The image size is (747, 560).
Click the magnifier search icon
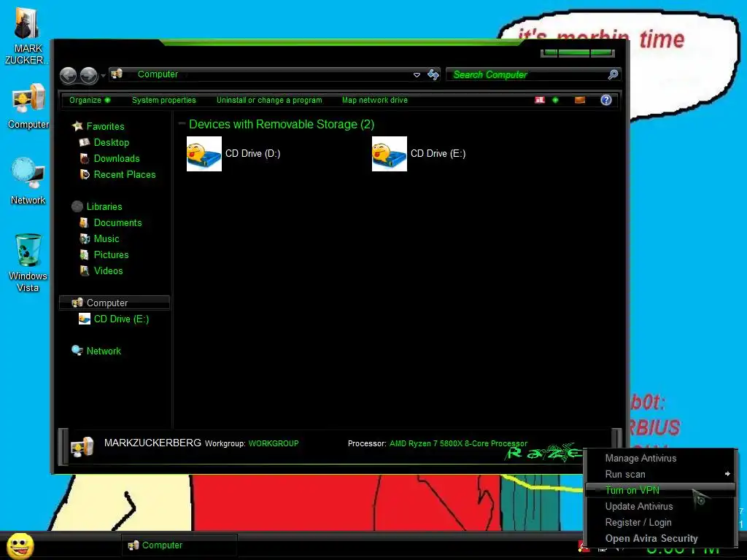613,74
